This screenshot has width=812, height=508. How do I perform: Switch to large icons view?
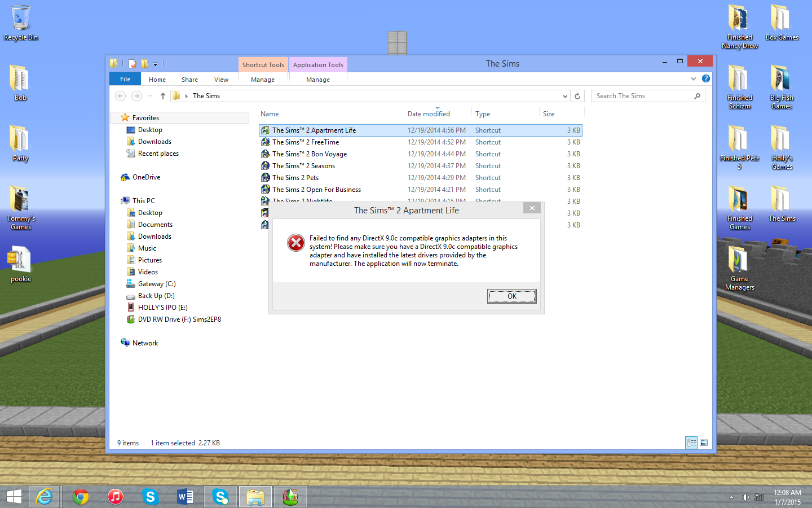704,443
